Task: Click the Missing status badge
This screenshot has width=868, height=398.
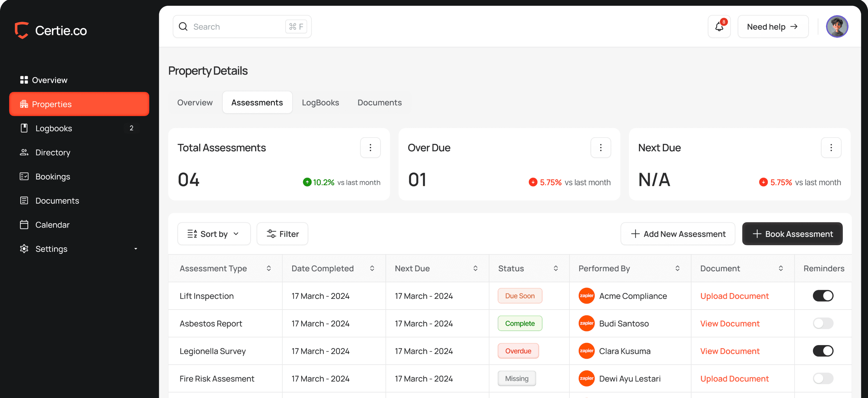Action: (517, 378)
